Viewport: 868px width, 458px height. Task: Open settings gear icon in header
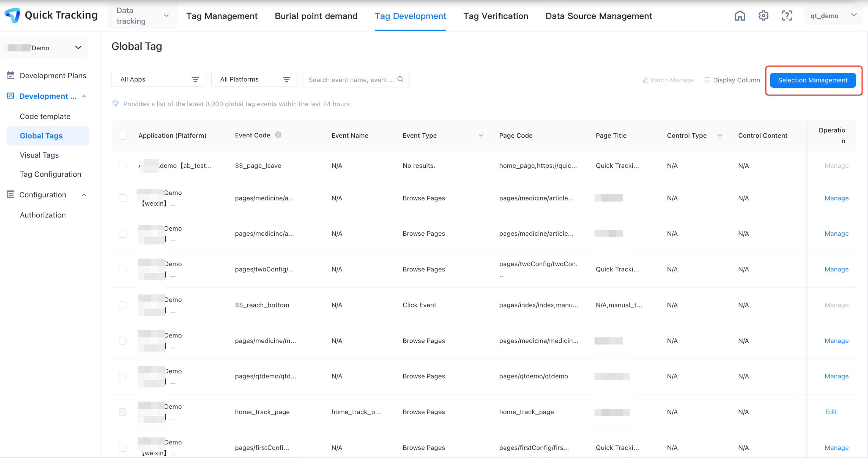pos(763,16)
